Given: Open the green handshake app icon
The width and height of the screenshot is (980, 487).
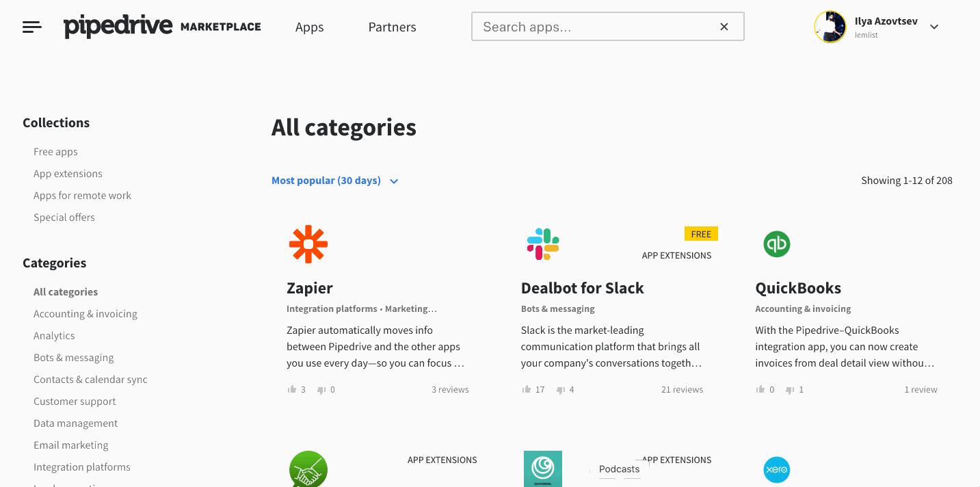Looking at the screenshot, I should tap(308, 470).
